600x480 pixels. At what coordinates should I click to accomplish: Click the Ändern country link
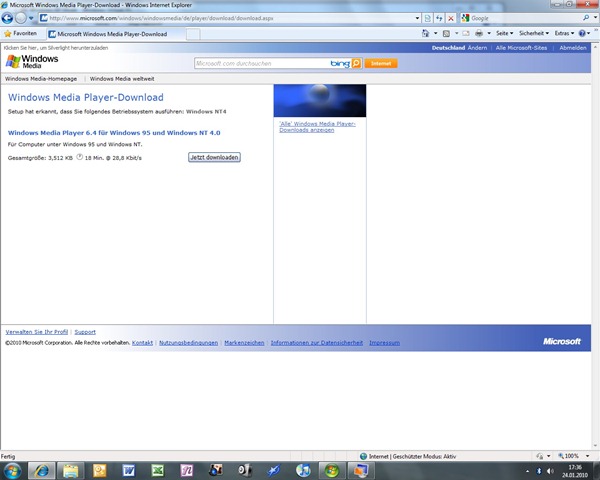point(477,48)
